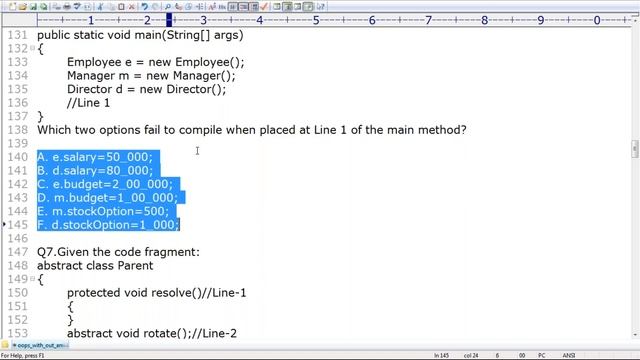Click status bar 'col 24' indicator

[471, 356]
